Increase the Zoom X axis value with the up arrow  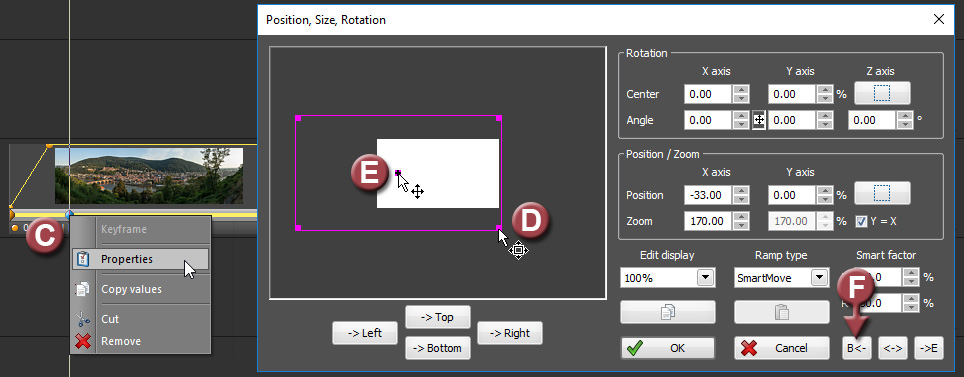click(x=742, y=216)
